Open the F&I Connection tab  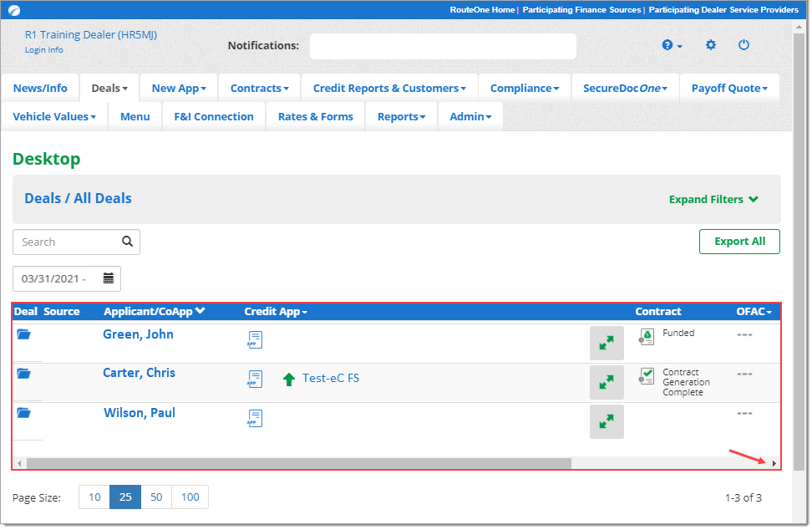tap(214, 116)
